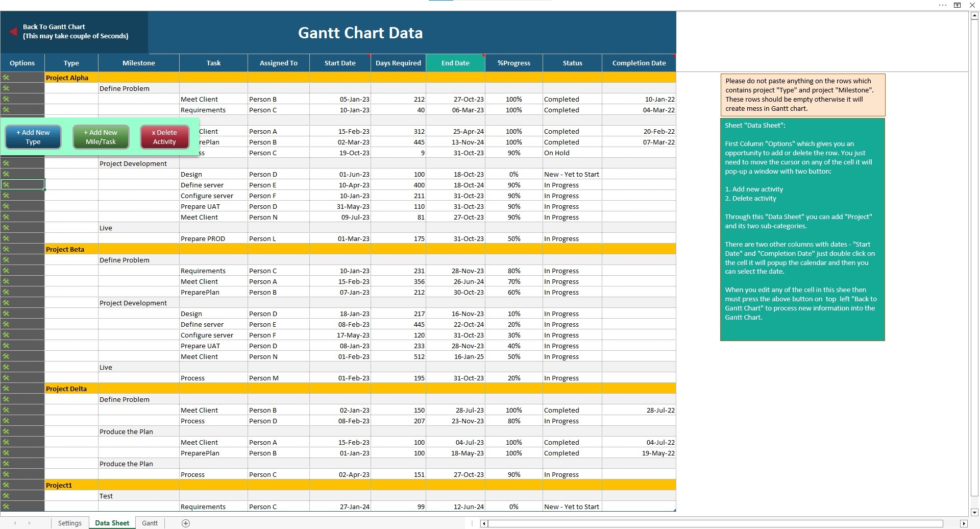Click options icon in Design 01-Jun-23 row
The height and width of the screenshot is (529, 980).
coord(6,174)
